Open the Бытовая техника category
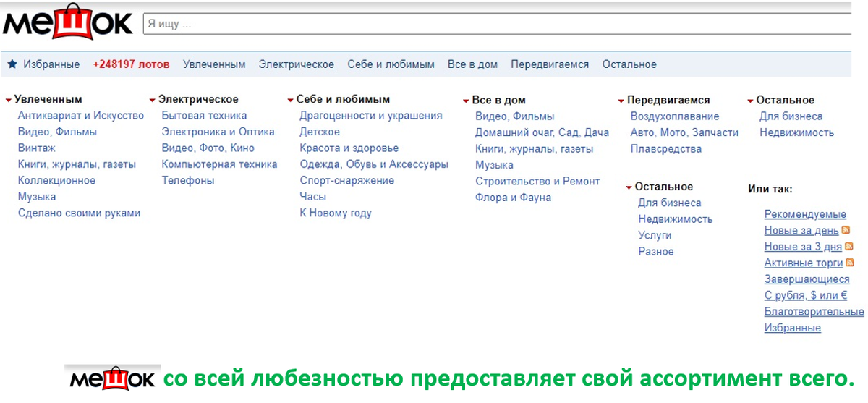868x403 pixels. [204, 116]
